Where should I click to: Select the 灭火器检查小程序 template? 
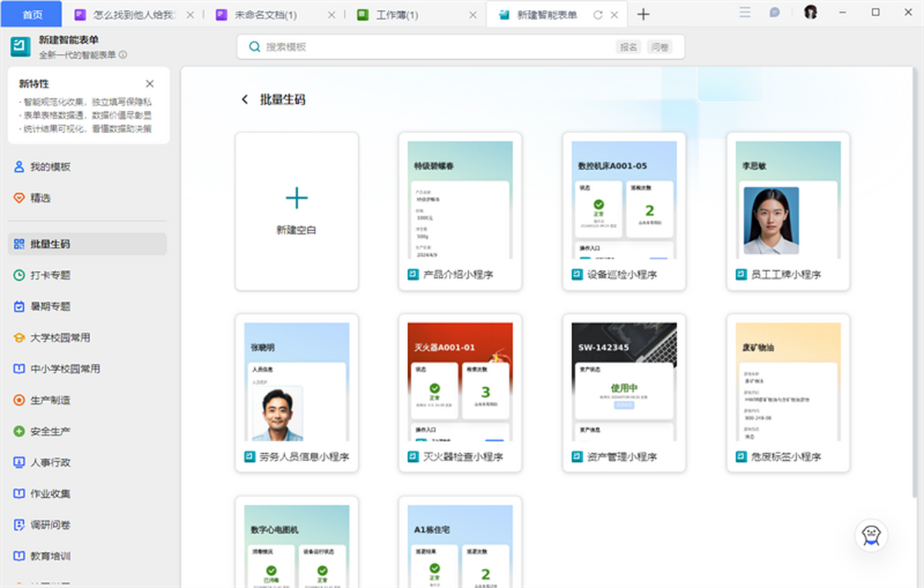pyautogui.click(x=460, y=393)
